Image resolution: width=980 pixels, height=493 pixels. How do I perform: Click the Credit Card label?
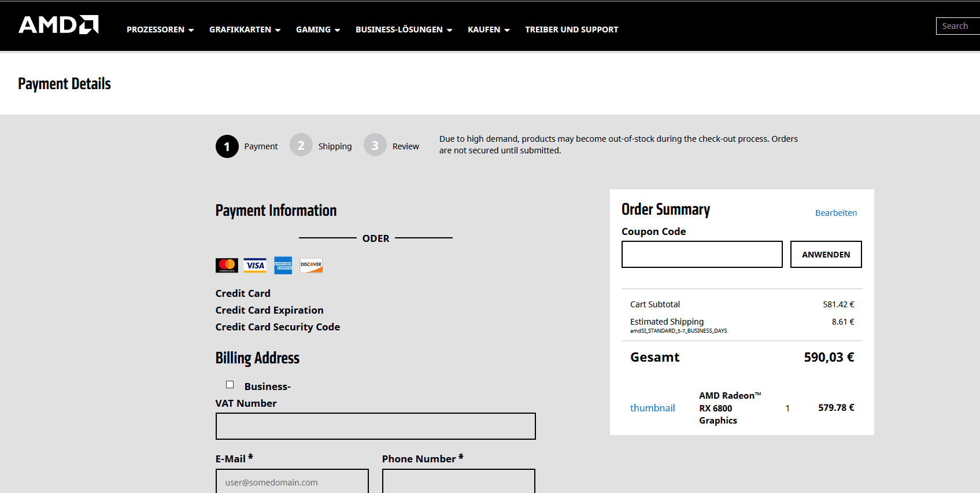point(243,293)
